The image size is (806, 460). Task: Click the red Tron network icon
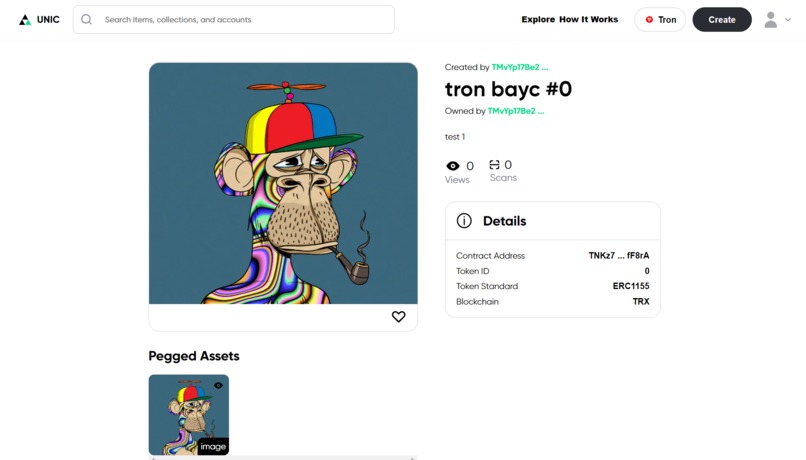(649, 20)
